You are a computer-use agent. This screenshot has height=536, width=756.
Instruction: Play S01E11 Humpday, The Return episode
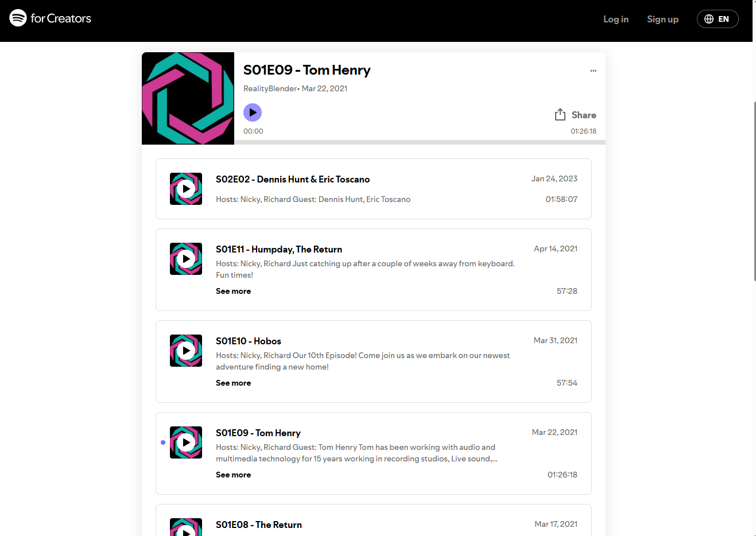(x=186, y=259)
